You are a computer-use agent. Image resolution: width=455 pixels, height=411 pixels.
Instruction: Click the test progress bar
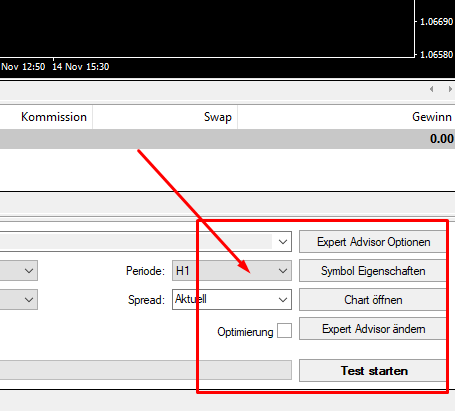click(146, 370)
